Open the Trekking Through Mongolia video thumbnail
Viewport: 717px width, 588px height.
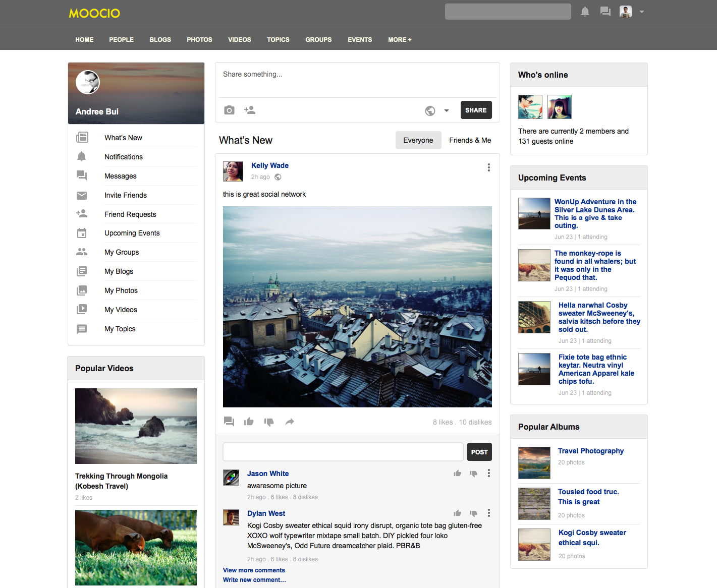point(136,426)
